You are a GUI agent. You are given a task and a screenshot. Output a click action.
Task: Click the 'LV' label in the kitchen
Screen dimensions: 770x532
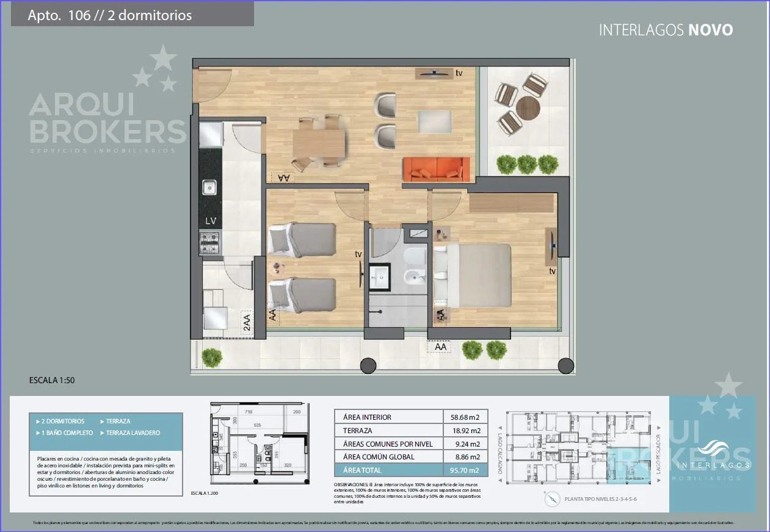pos(211,221)
